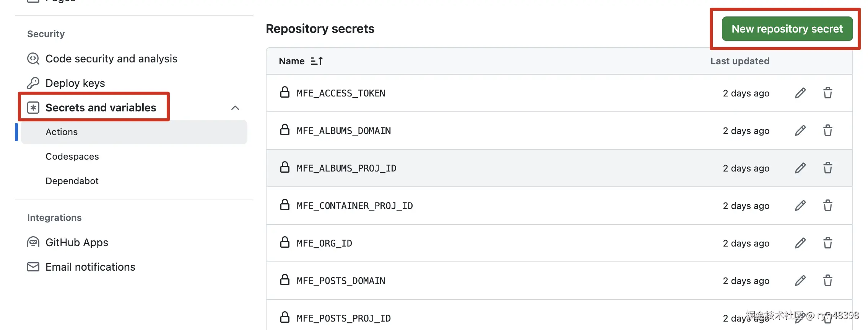The width and height of the screenshot is (868, 330).
Task: Open Code security and analysis settings
Action: coord(111,59)
